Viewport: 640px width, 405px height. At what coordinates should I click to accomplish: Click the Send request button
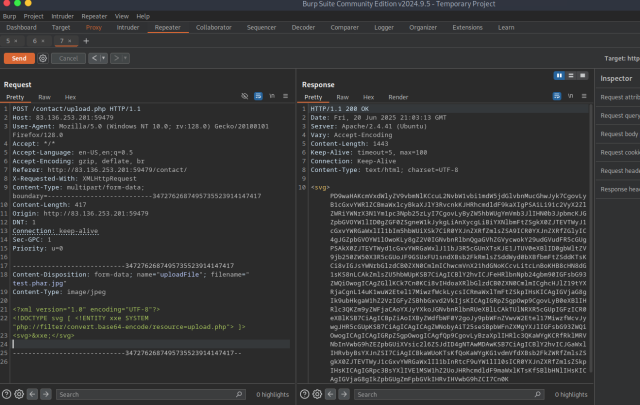coord(19,58)
